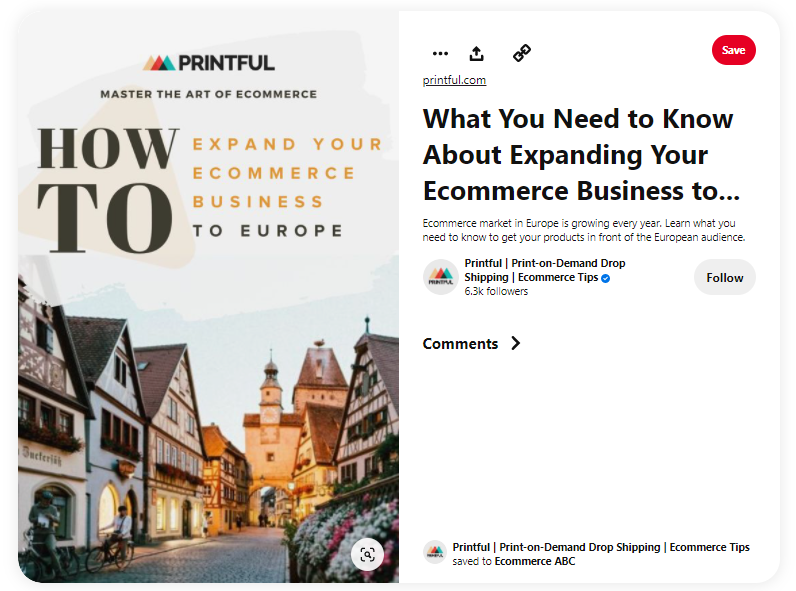Viewport: 796px width, 591px height.
Task: Click the blue verified badge
Action: click(606, 278)
